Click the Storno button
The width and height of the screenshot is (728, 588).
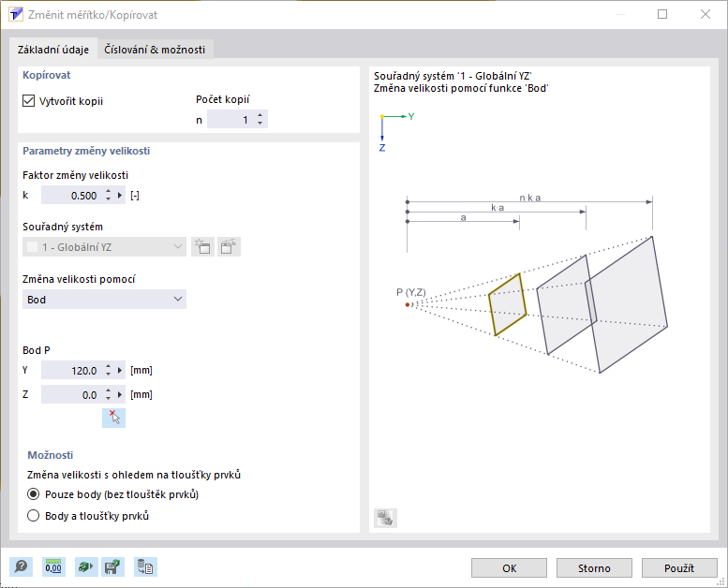[x=594, y=568]
